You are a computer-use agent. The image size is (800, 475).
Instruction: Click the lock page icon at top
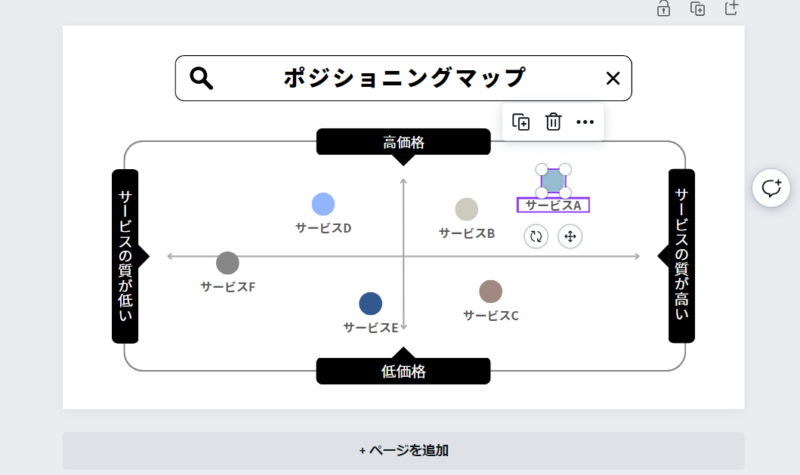(663, 8)
